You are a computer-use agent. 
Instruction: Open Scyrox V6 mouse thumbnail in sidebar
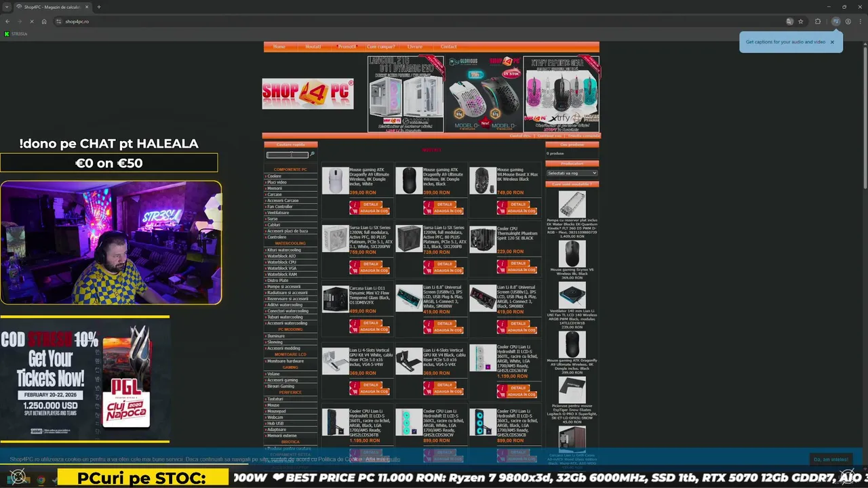tap(572, 253)
